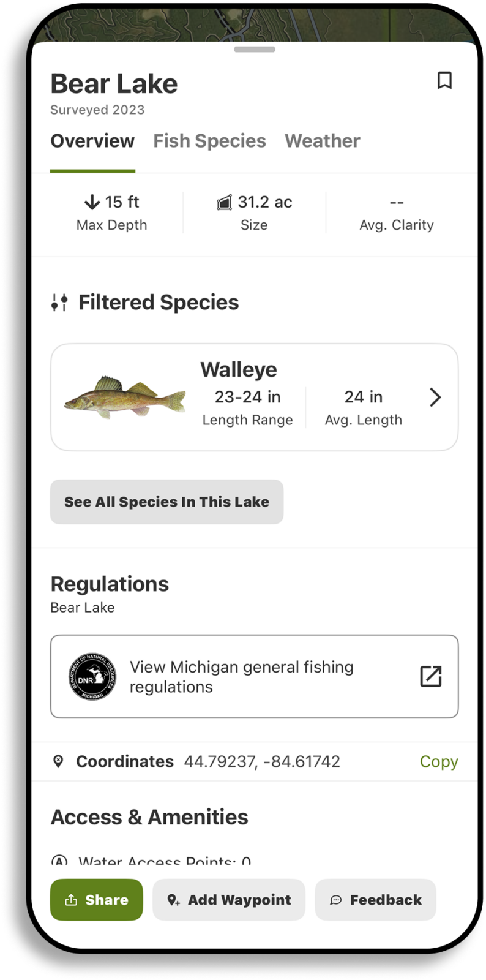Tap the Michigan DNR logo
Image resolution: width=486 pixels, height=980 pixels.
coord(92,676)
